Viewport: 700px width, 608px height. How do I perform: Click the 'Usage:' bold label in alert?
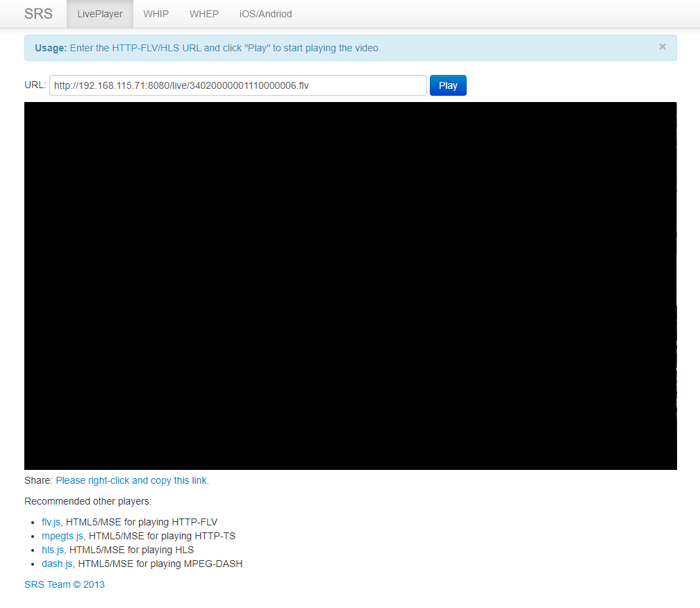pyautogui.click(x=51, y=48)
